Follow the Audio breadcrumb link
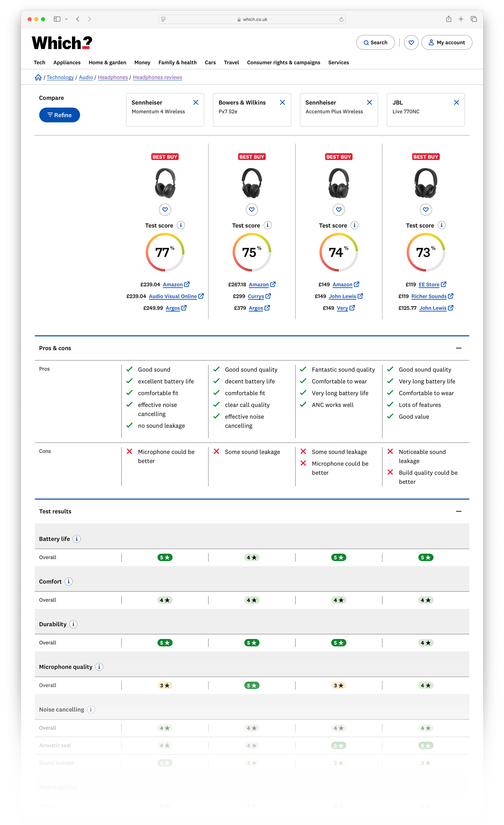Screen dimensions: 504x825 (86, 77)
